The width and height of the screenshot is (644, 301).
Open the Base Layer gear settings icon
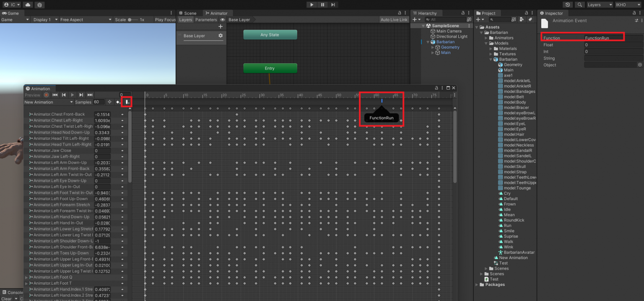(221, 36)
